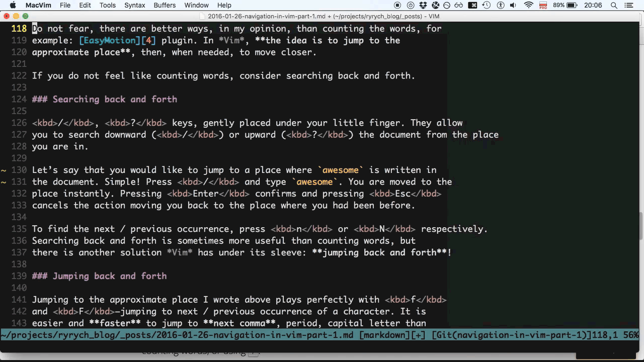Open the File menu
Screen dimensions: 644x362
(x=65, y=6)
